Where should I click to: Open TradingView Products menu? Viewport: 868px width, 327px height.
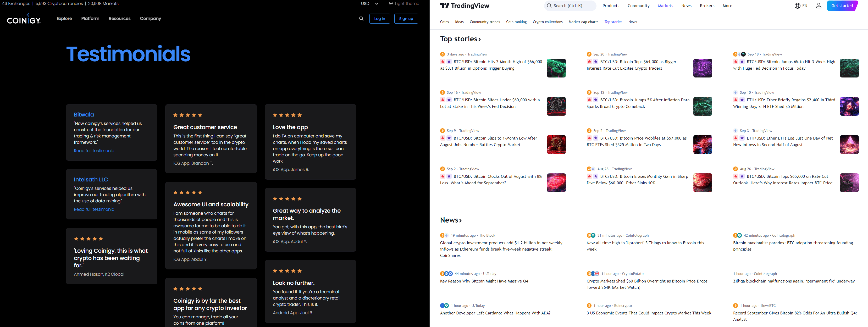pyautogui.click(x=611, y=6)
